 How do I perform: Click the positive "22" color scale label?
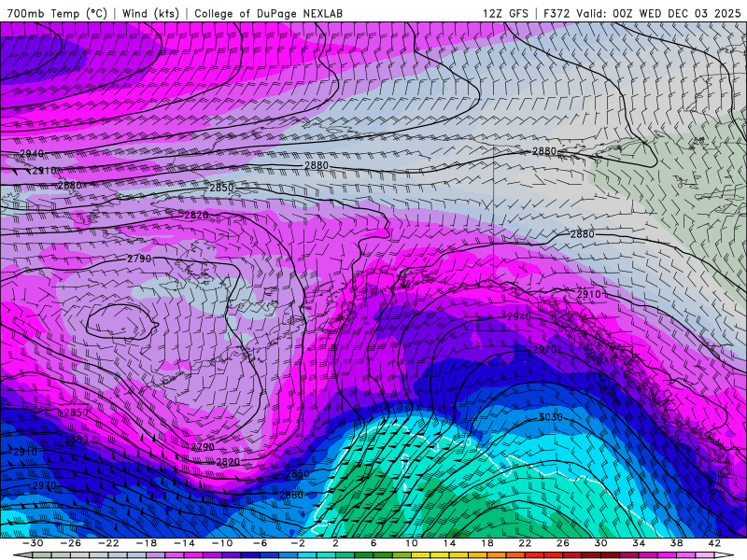525,543
